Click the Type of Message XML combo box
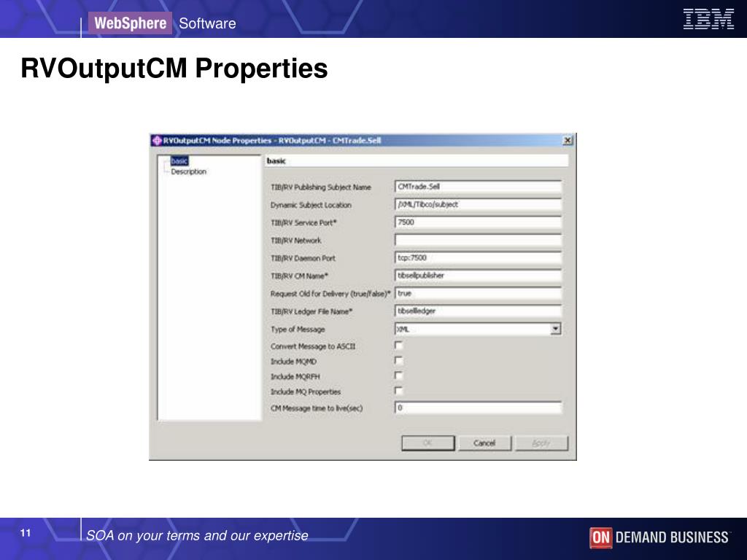 coord(478,329)
